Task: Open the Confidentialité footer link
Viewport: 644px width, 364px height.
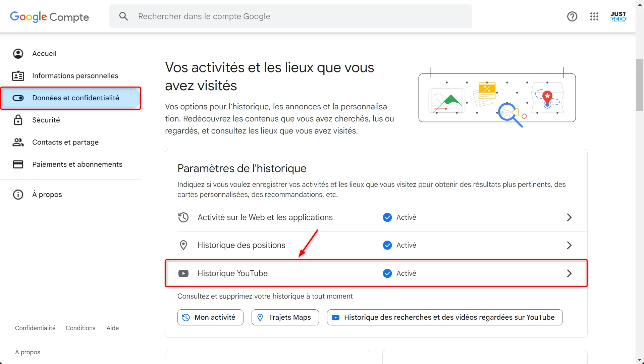Action: 35,328
